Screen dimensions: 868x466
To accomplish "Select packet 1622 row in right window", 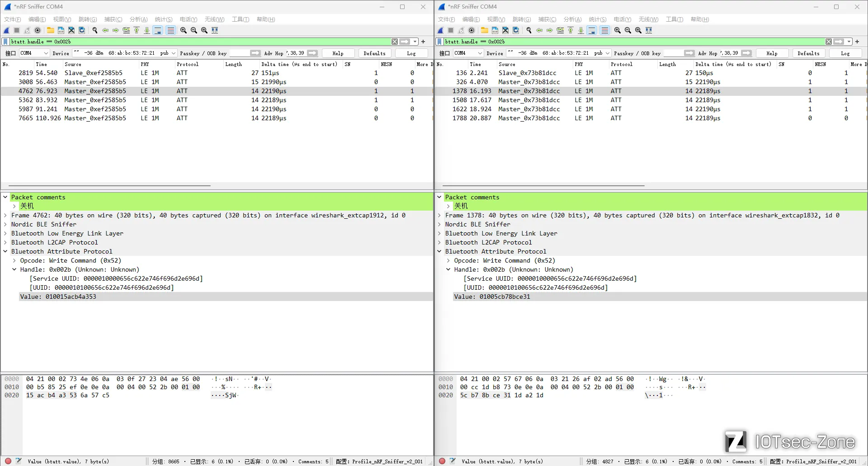I will tap(651, 109).
